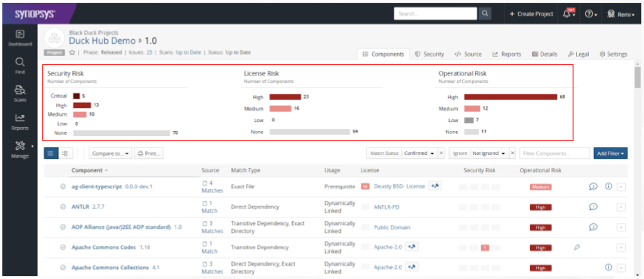This screenshot has height=279, width=644.
Task: Open Dashboard from the left sidebar
Action: (x=19, y=37)
